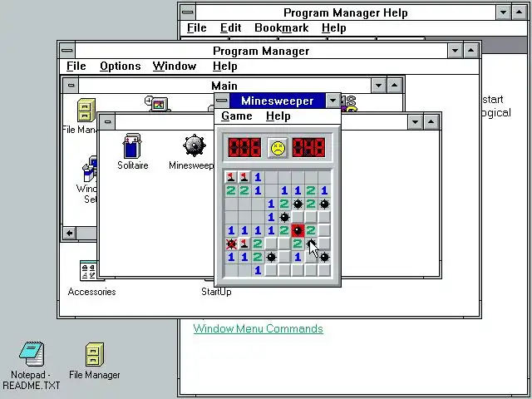Click the Minesweeper timer display
This screenshot has height=399, width=532.
[x=308, y=148]
